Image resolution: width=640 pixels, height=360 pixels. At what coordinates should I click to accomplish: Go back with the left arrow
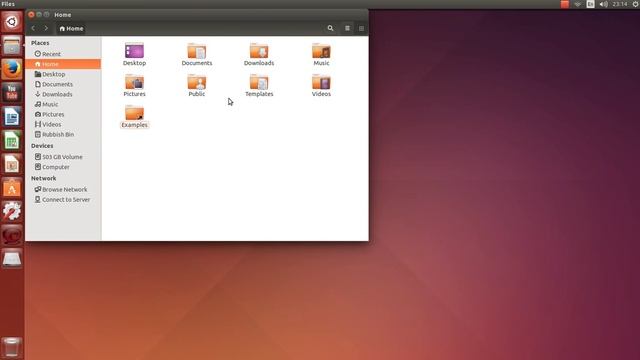(x=33, y=28)
